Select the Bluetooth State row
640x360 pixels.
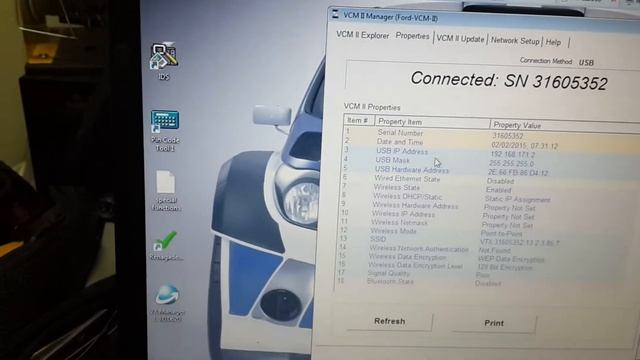[485, 282]
